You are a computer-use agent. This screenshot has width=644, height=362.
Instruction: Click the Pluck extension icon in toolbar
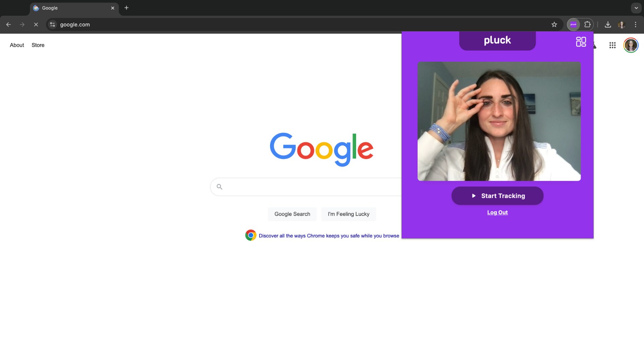573,24
